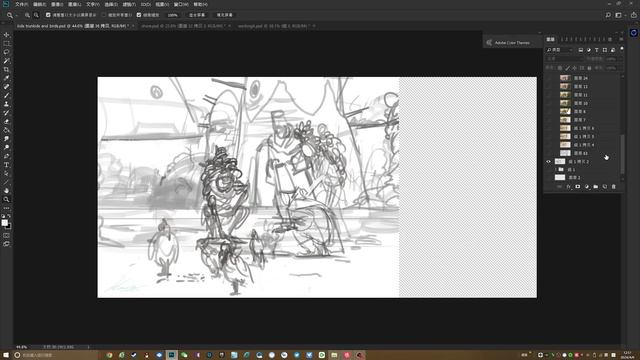Enable zoom all windows checkbox

tap(104, 15)
